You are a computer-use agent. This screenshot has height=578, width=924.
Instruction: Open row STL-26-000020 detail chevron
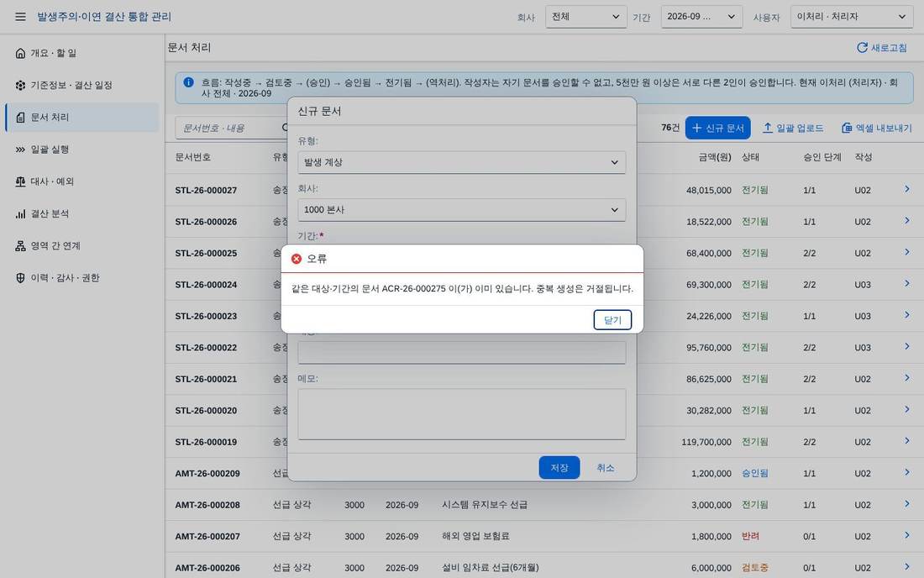(x=907, y=409)
